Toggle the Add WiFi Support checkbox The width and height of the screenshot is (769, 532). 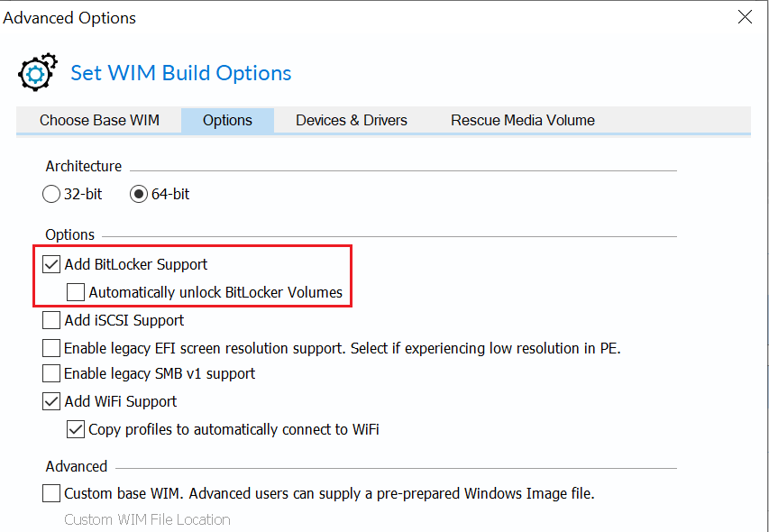click(x=51, y=401)
